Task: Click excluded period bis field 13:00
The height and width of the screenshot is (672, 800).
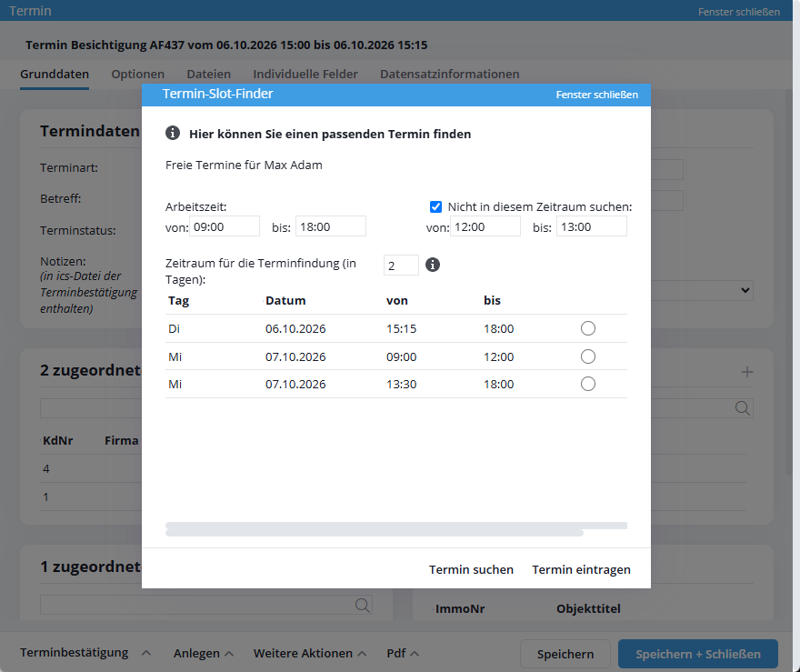Action: click(x=591, y=226)
